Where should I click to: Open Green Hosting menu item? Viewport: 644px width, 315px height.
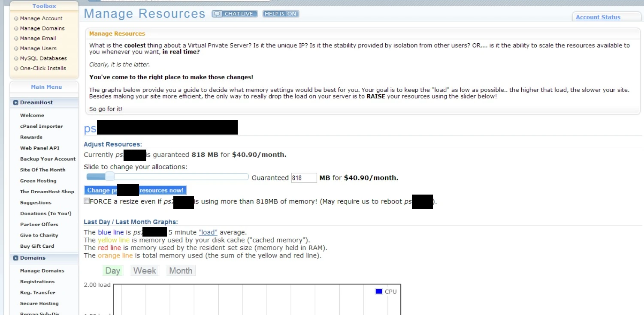click(x=38, y=181)
